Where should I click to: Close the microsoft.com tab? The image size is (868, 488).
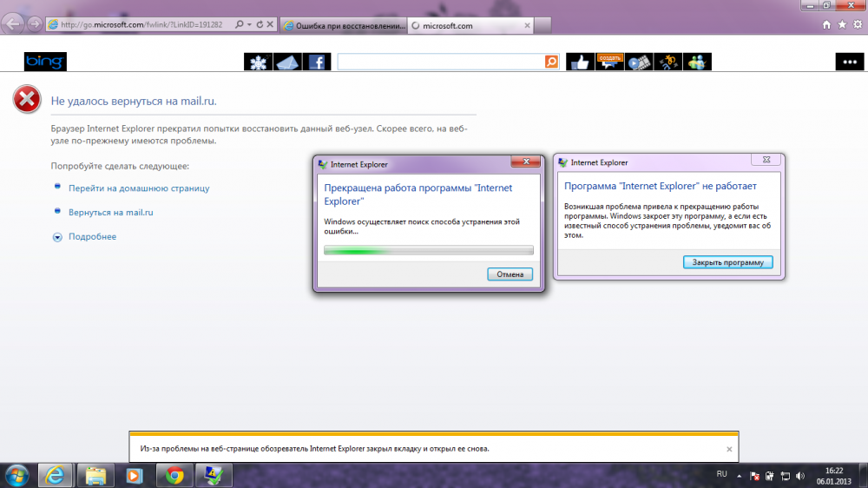pos(527,25)
